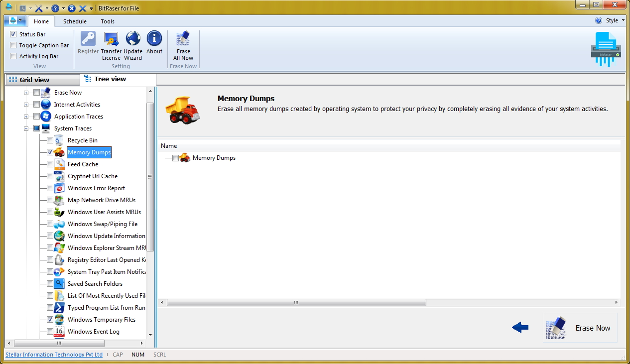This screenshot has width=630, height=364.
Task: Click the blue circle X icon in title bar
Action: (71, 8)
